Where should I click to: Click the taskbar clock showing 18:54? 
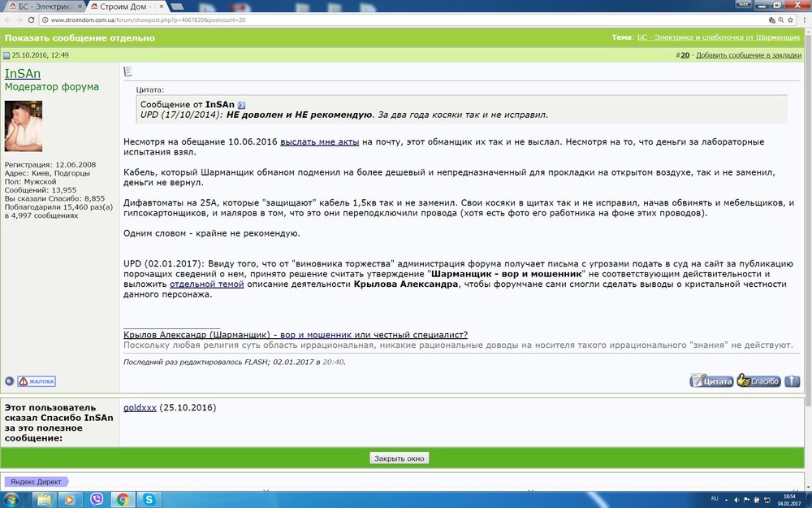[788, 500]
